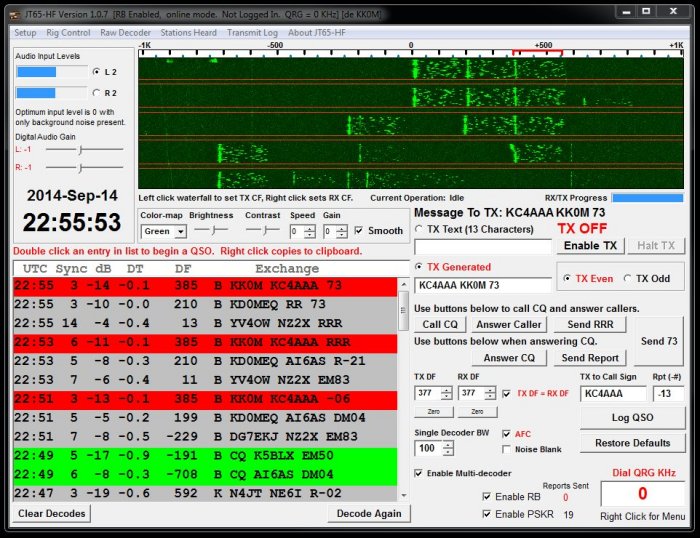Select the TX Text radio button
700x538 pixels.
[x=419, y=229]
